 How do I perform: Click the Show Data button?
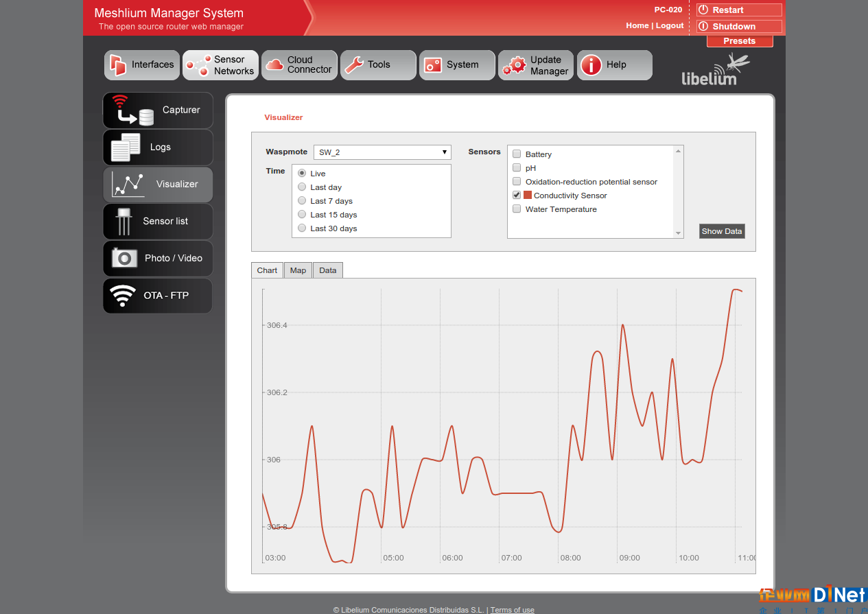[x=722, y=231]
